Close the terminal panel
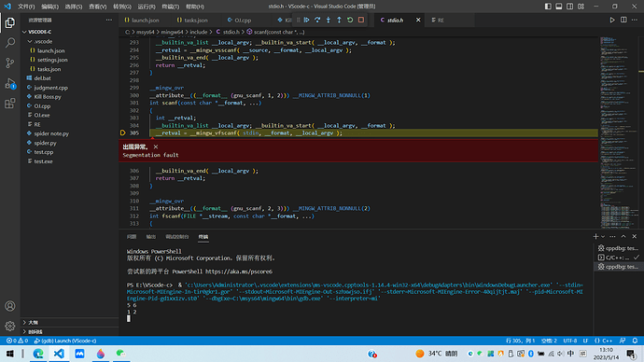The width and height of the screenshot is (644, 362). tap(635, 236)
